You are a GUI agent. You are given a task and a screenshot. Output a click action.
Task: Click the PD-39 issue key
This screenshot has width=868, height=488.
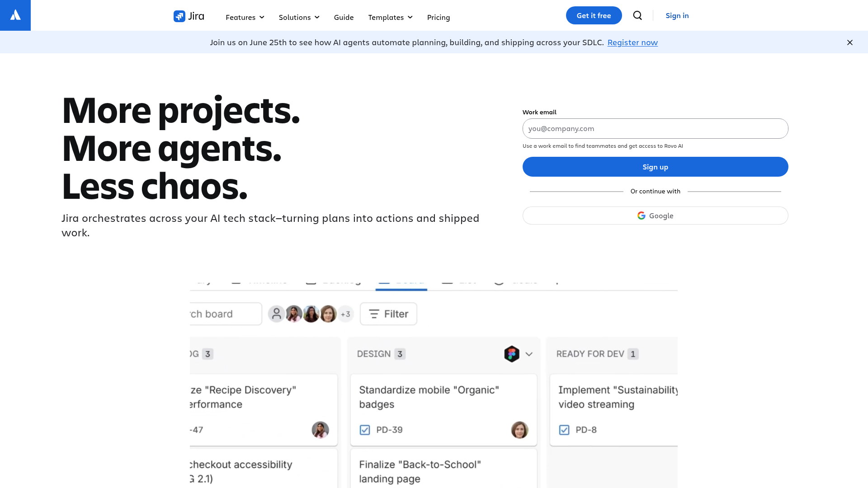pyautogui.click(x=389, y=430)
